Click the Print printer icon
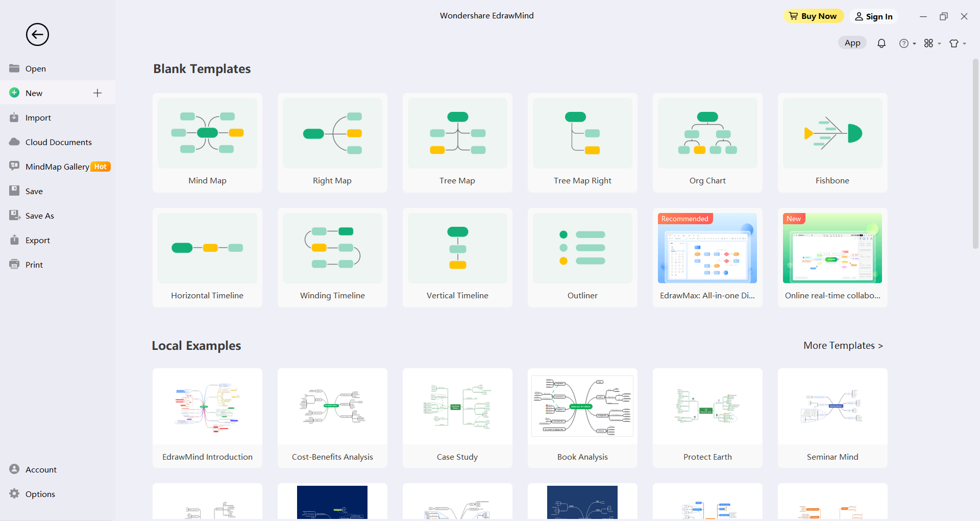 (x=14, y=265)
